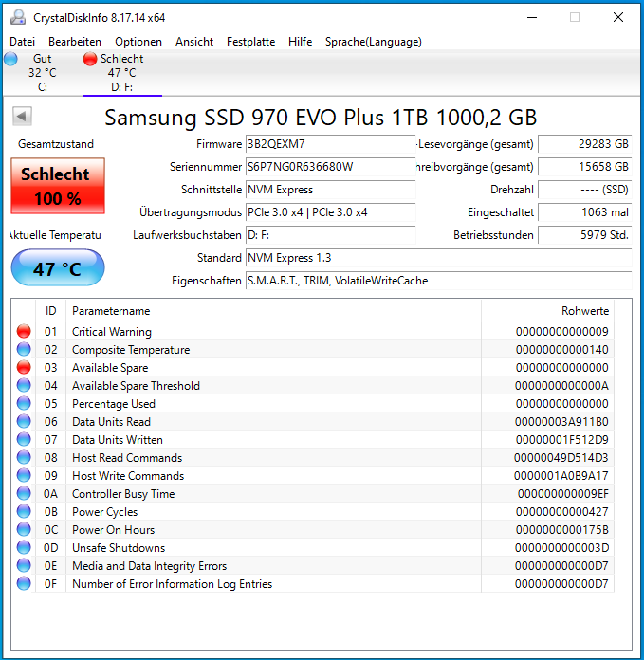Click the disk title Samsung SSD 970 EVO Plus 1TB
644x660 pixels.
coord(321,117)
